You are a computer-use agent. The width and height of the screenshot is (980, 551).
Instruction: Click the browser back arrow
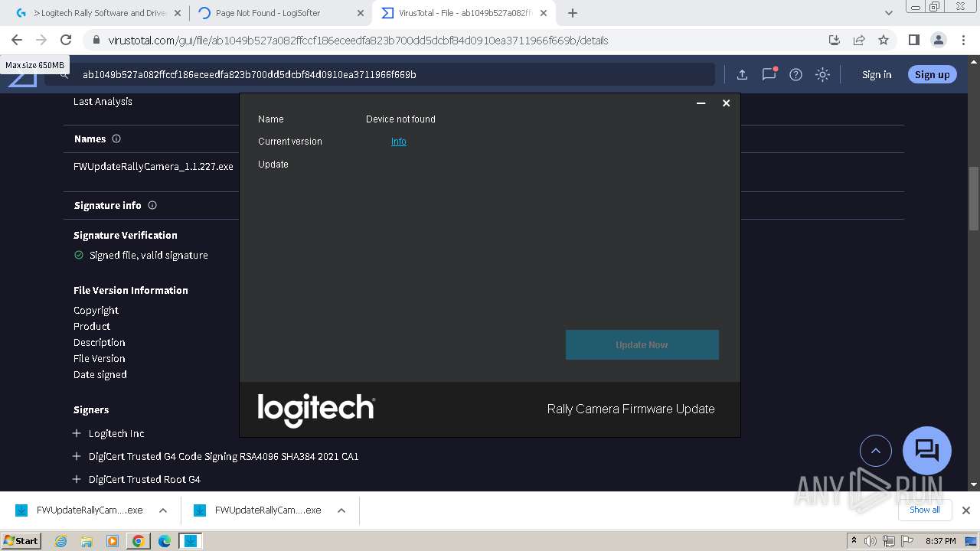(17, 40)
